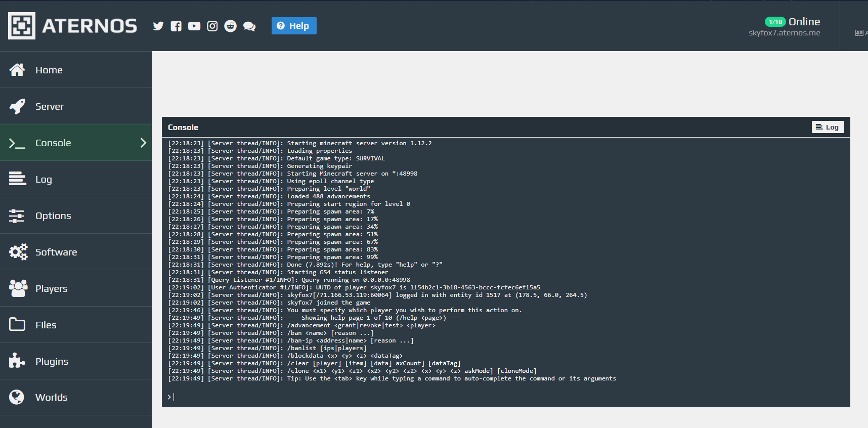Open the Software menu item
868x428 pixels.
[76, 252]
